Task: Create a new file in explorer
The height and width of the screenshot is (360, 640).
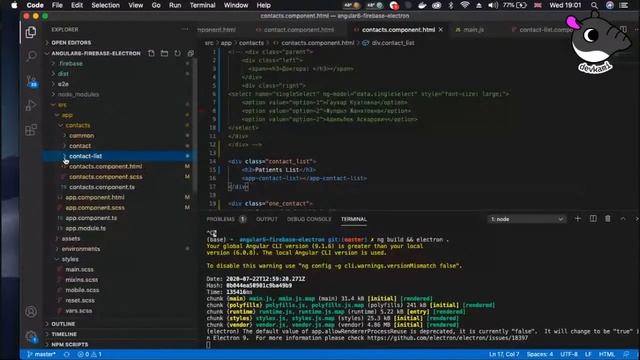Action: (151, 53)
